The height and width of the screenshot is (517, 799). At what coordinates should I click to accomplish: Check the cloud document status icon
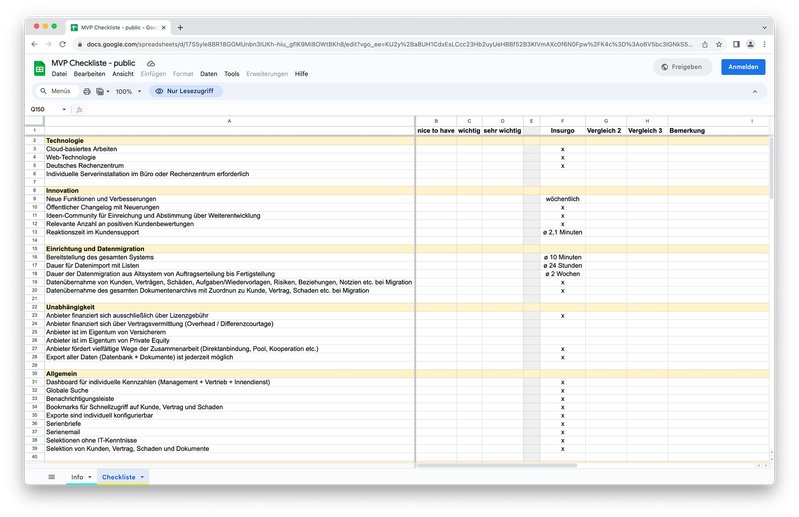(x=151, y=64)
